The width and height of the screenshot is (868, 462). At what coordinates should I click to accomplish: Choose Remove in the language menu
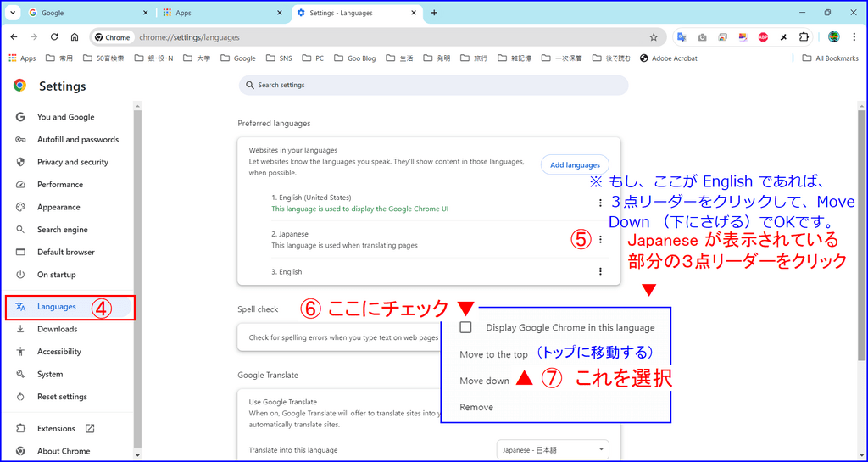point(476,407)
